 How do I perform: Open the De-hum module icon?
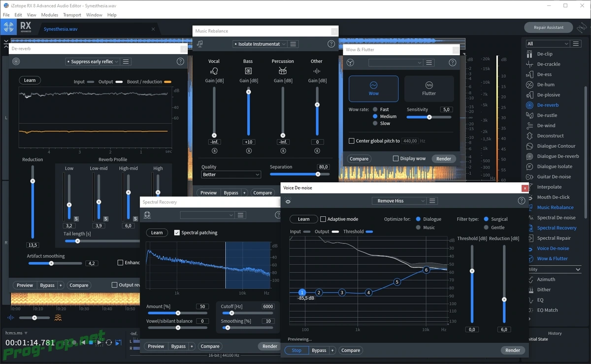coord(529,85)
